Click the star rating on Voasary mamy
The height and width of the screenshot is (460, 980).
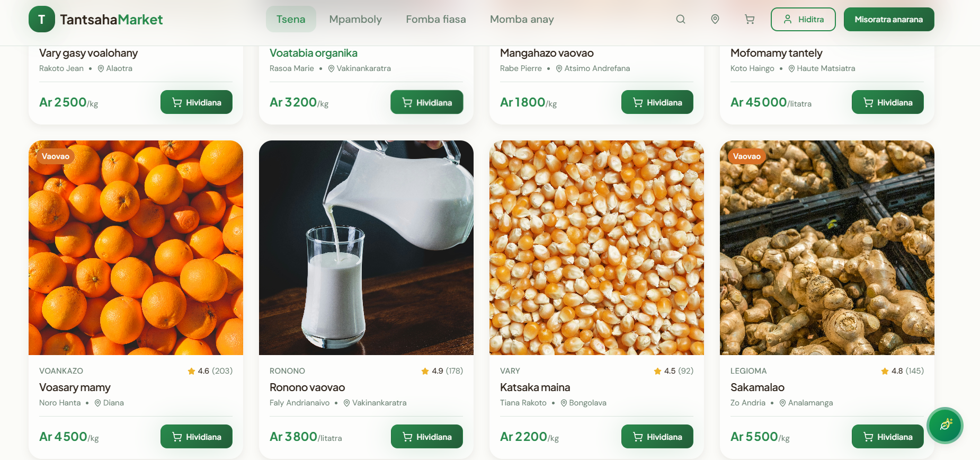pyautogui.click(x=210, y=371)
